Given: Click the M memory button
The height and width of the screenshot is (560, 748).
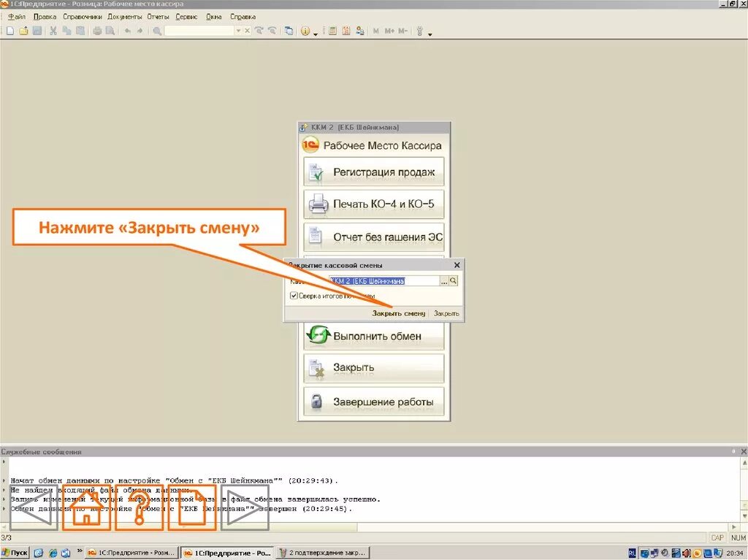Looking at the screenshot, I should (x=376, y=31).
